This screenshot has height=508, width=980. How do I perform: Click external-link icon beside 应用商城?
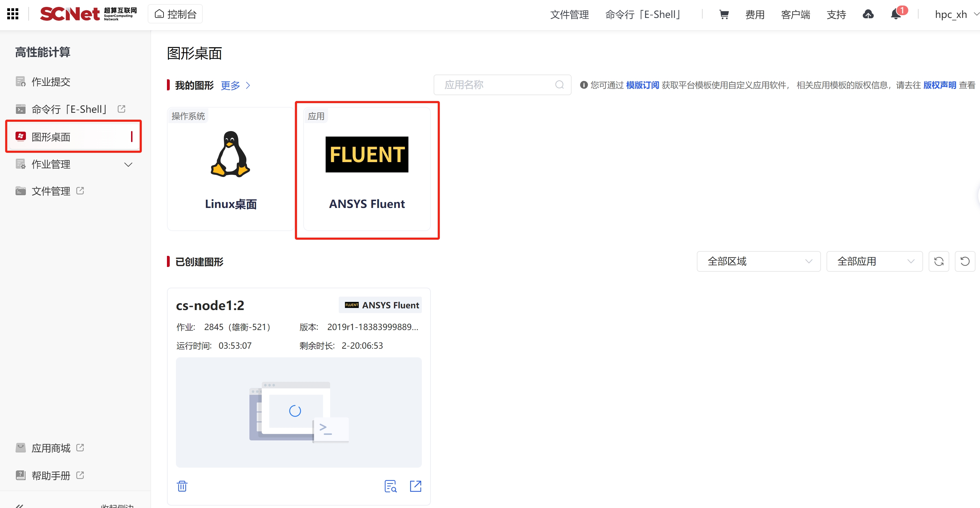click(x=80, y=448)
